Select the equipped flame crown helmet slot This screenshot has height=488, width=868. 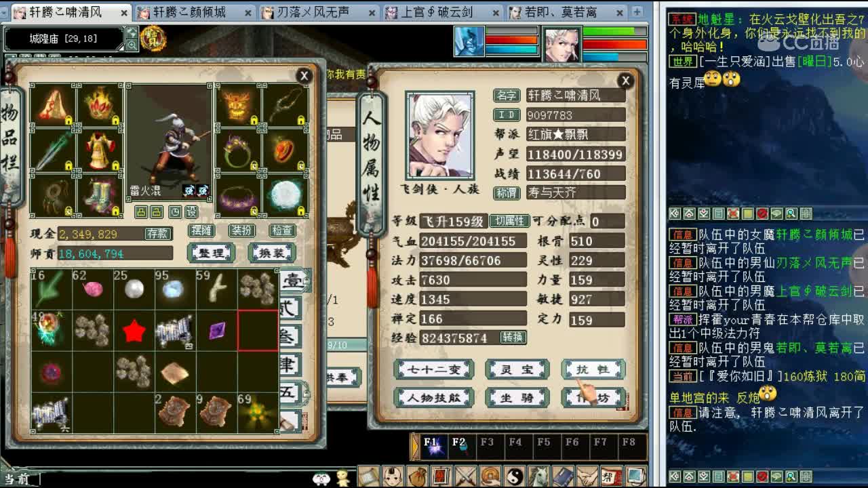(x=100, y=105)
